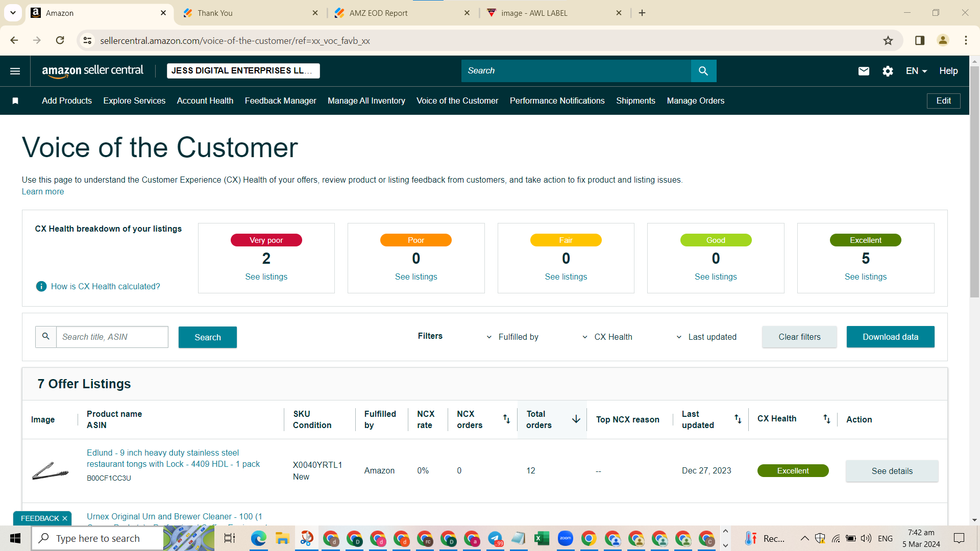
Task: Open the settings gear icon
Action: (888, 71)
